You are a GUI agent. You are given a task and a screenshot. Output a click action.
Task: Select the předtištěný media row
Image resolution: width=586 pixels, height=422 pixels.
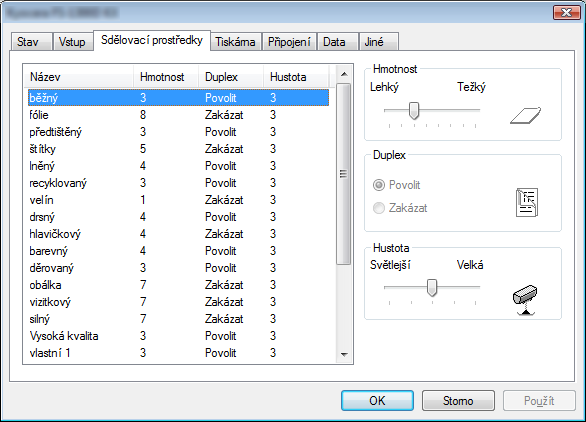coord(178,132)
